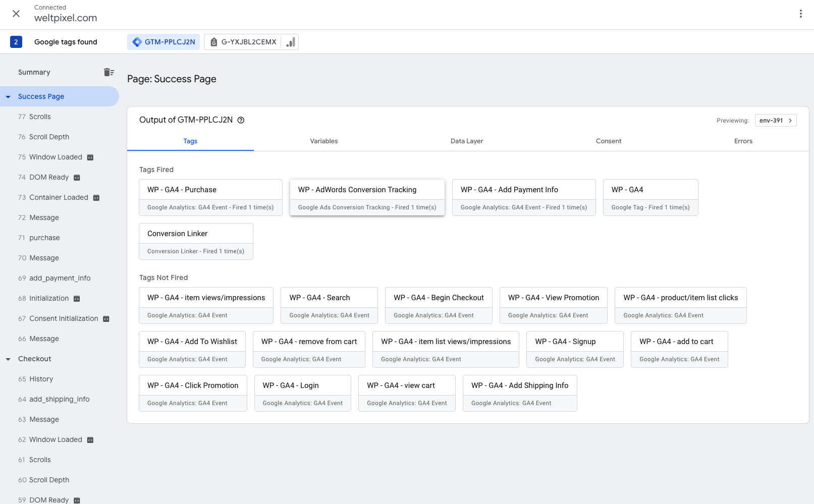Open the three-dot more options menu
Image resolution: width=814 pixels, height=504 pixels.
pyautogui.click(x=800, y=14)
